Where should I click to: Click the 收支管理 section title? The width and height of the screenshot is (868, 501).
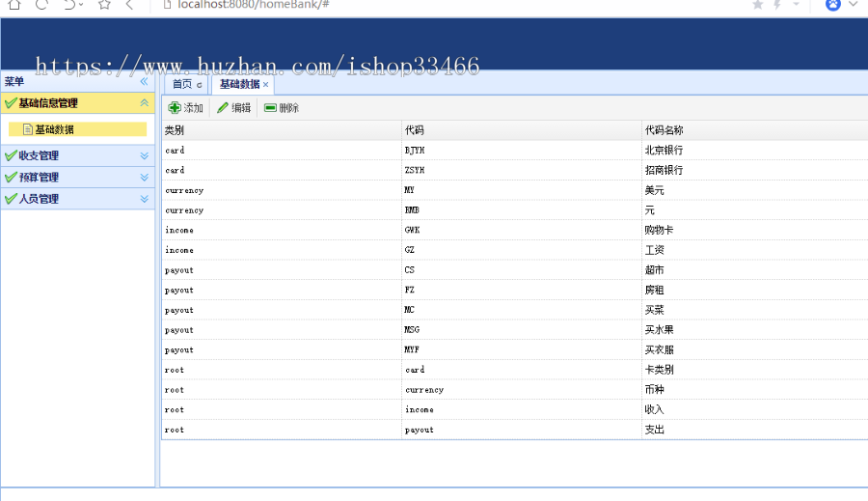pos(39,155)
